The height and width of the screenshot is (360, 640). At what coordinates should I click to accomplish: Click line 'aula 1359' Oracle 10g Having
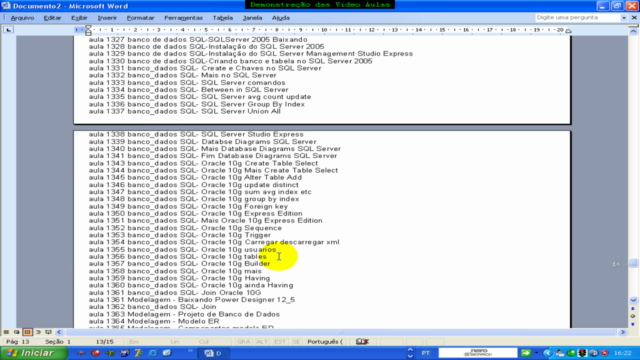(179, 278)
